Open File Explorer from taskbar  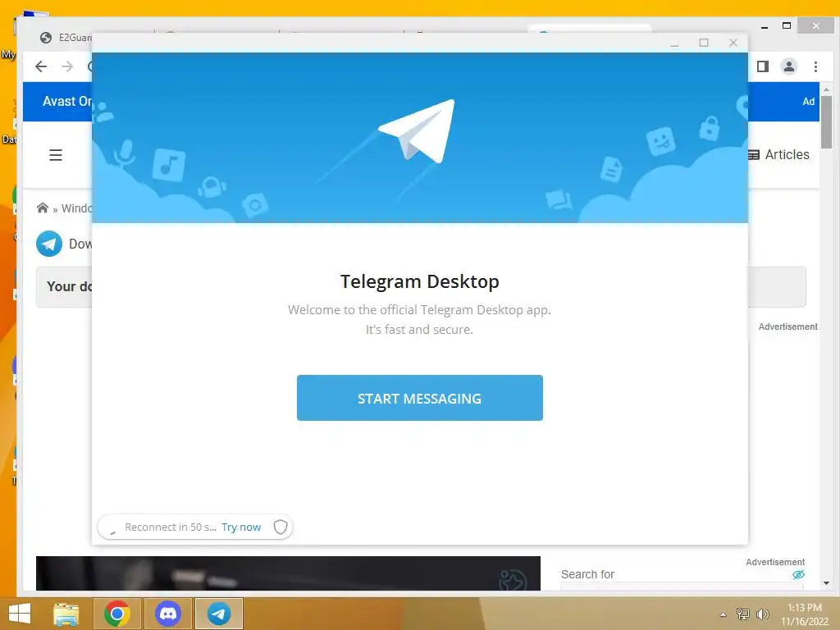tap(66, 614)
